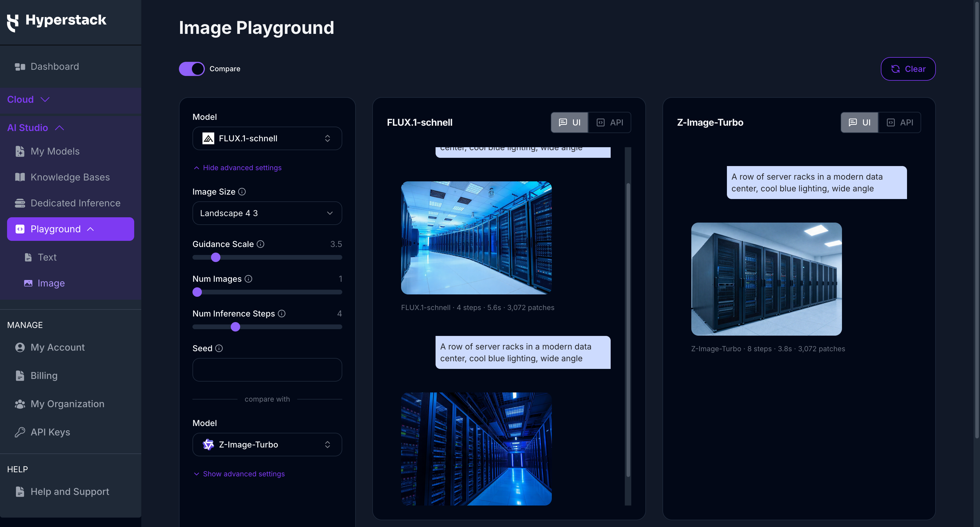Hide advanced settings for first model
Image resolution: width=980 pixels, height=527 pixels.
[238, 168]
